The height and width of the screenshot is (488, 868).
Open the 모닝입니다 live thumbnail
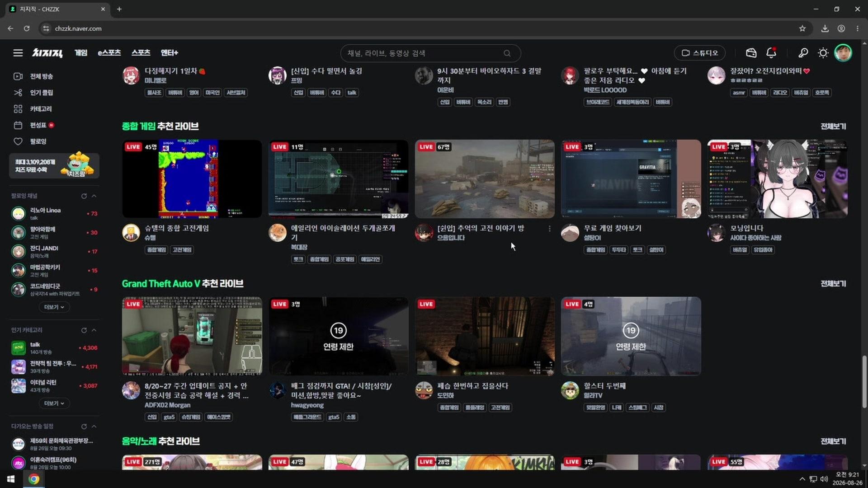[778, 179]
